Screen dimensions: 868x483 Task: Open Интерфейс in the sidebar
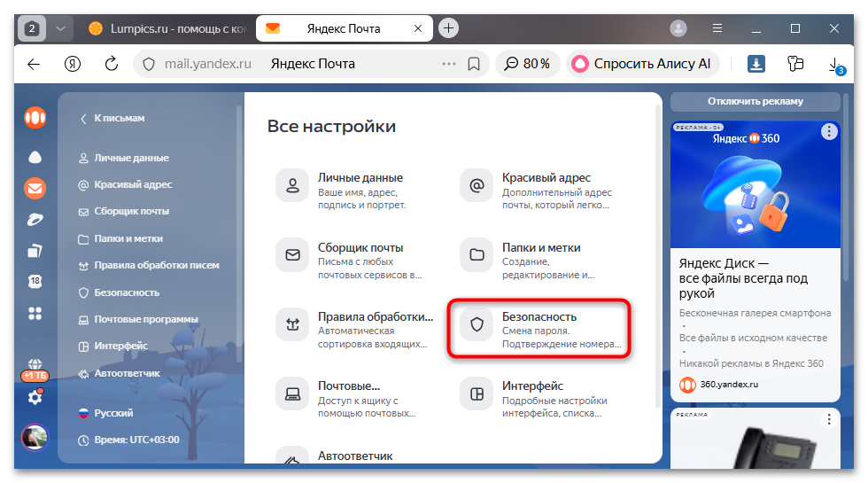click(113, 347)
